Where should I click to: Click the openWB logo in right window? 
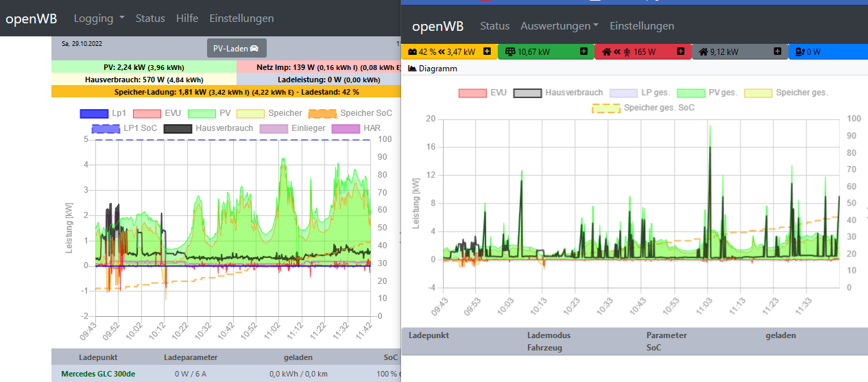pos(437,27)
